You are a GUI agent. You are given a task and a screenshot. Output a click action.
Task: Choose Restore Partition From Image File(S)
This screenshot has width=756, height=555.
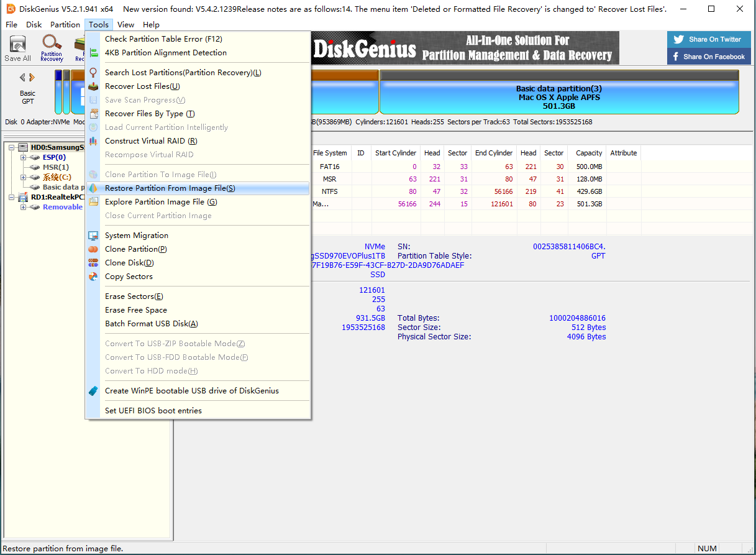(x=198, y=188)
